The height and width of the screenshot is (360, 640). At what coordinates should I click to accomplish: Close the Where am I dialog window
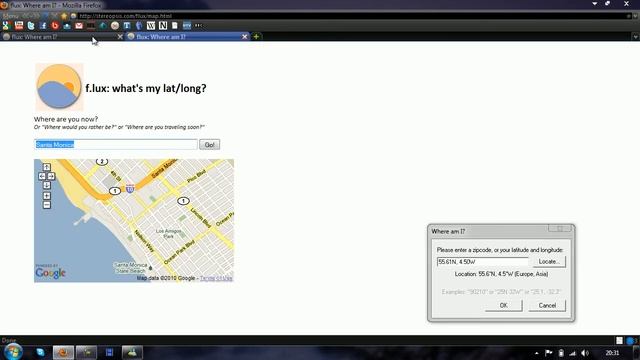point(560,229)
